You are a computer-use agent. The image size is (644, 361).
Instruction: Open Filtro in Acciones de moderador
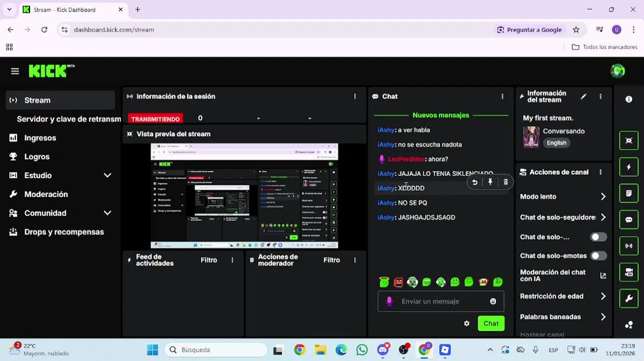point(332,260)
